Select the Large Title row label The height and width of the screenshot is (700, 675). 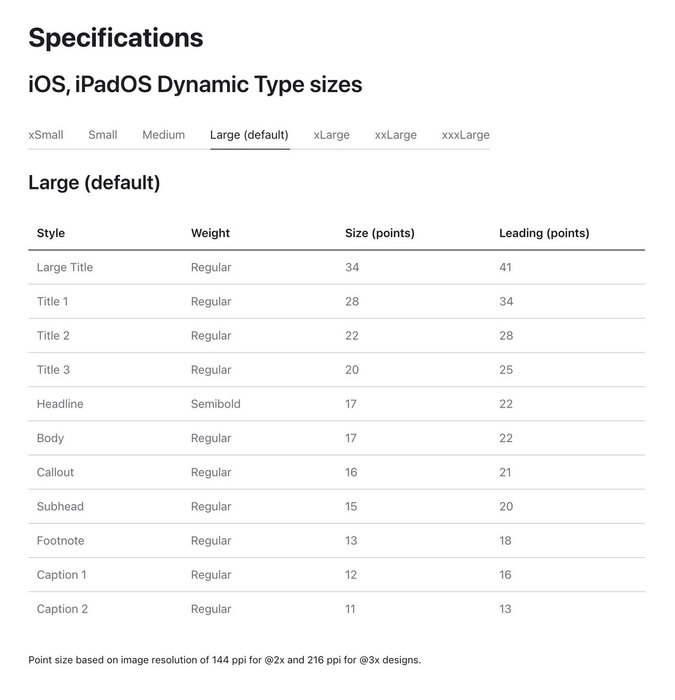pos(65,267)
